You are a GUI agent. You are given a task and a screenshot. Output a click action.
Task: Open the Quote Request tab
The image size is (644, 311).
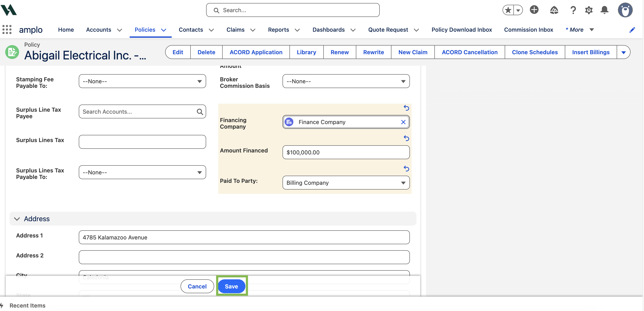tap(388, 29)
